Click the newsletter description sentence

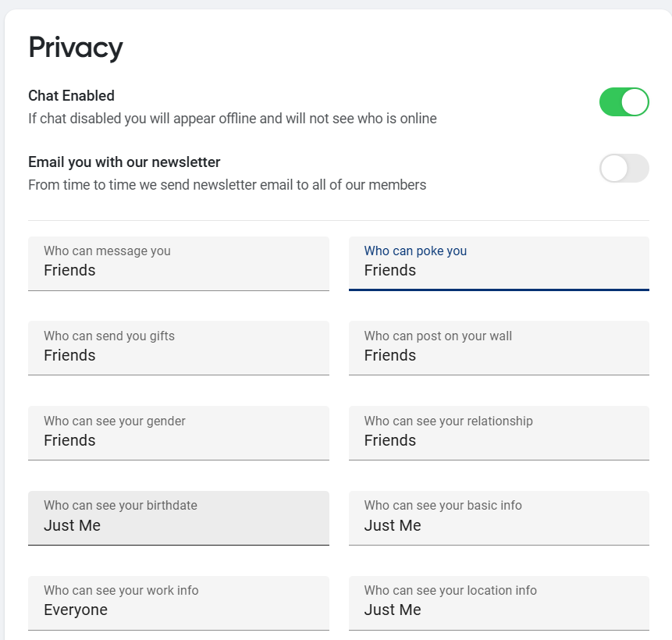tap(226, 185)
